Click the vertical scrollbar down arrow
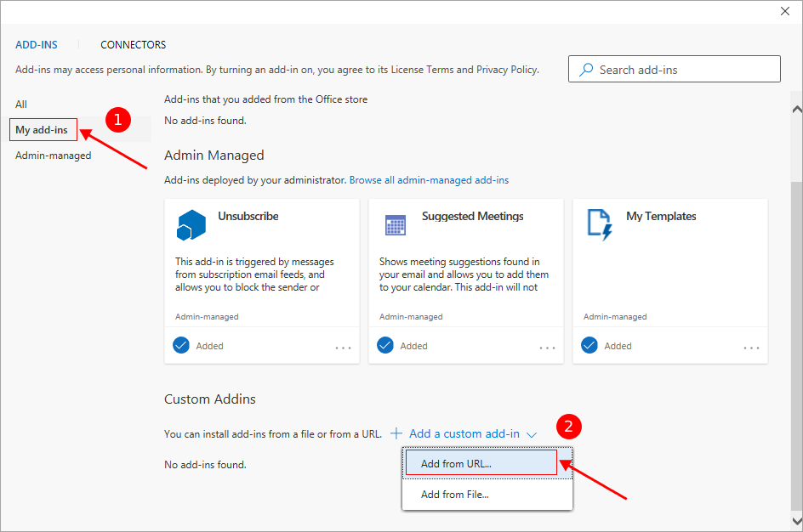Image resolution: width=803 pixels, height=532 pixels. click(796, 520)
